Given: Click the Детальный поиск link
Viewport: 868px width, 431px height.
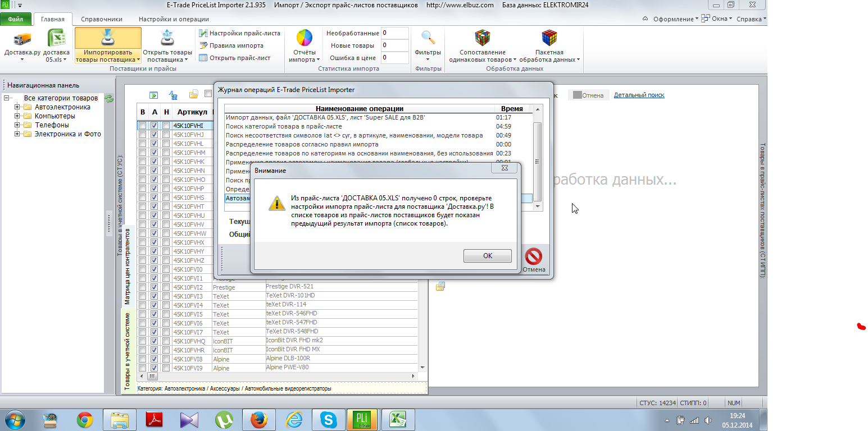Looking at the screenshot, I should point(639,95).
